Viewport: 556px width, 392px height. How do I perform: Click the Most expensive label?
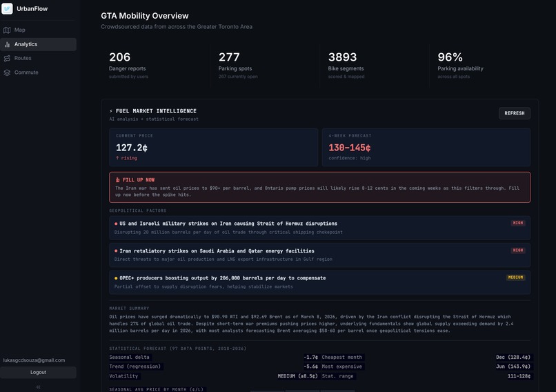[x=342, y=366]
